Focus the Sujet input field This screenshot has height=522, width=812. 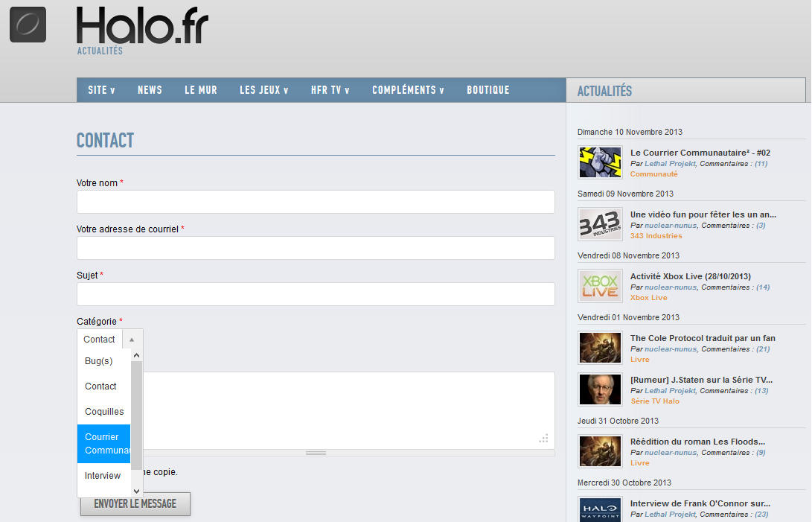(x=316, y=294)
